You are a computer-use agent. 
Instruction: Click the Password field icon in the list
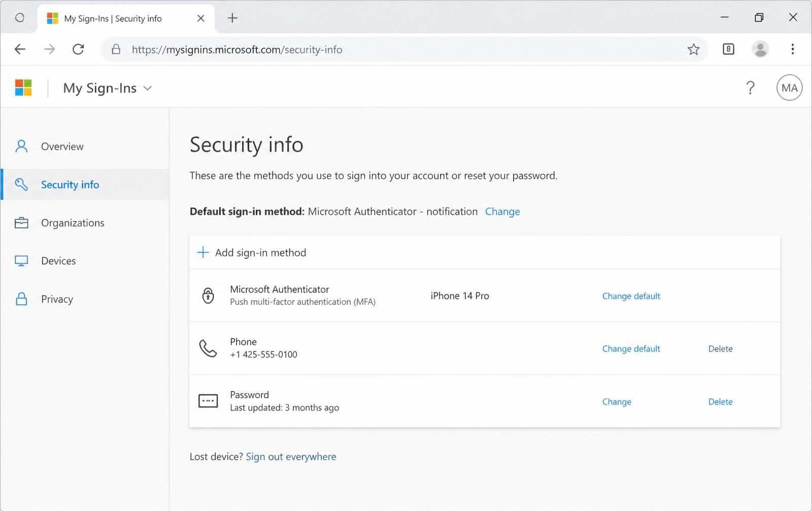208,401
